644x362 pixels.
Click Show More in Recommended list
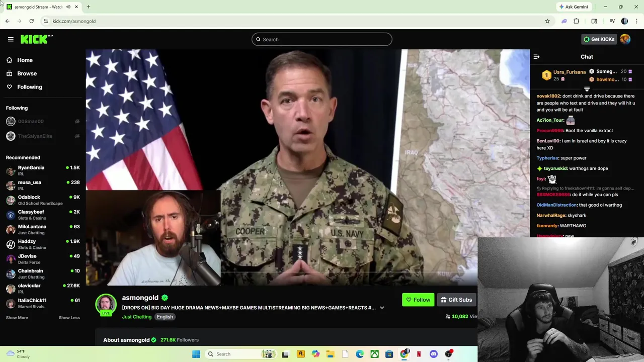pyautogui.click(x=17, y=318)
